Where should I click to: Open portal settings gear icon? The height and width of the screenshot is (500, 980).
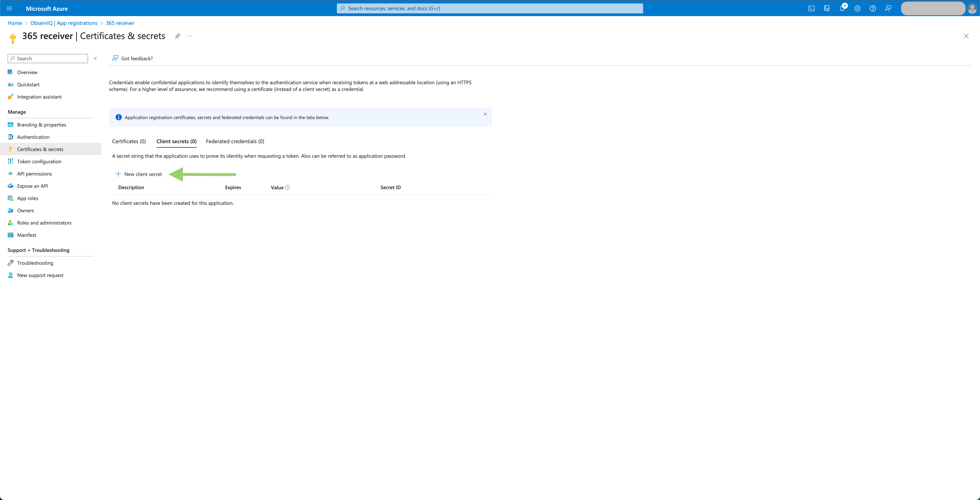click(x=857, y=8)
